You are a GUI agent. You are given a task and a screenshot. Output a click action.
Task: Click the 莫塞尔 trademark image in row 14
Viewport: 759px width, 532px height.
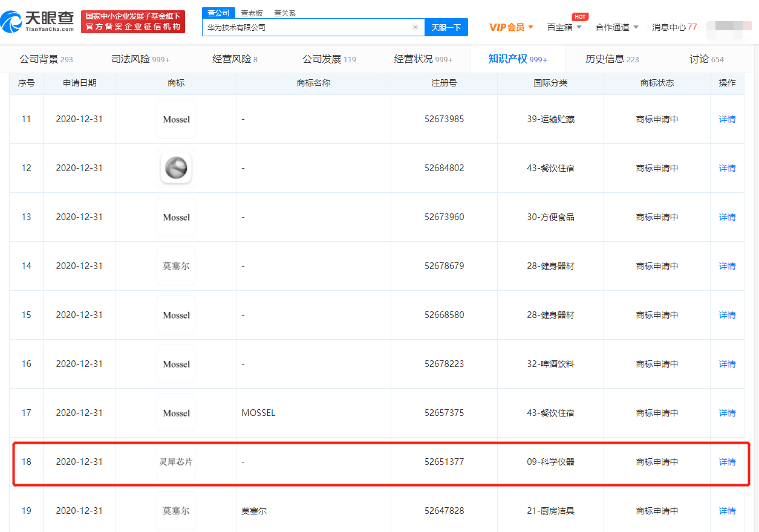176,266
